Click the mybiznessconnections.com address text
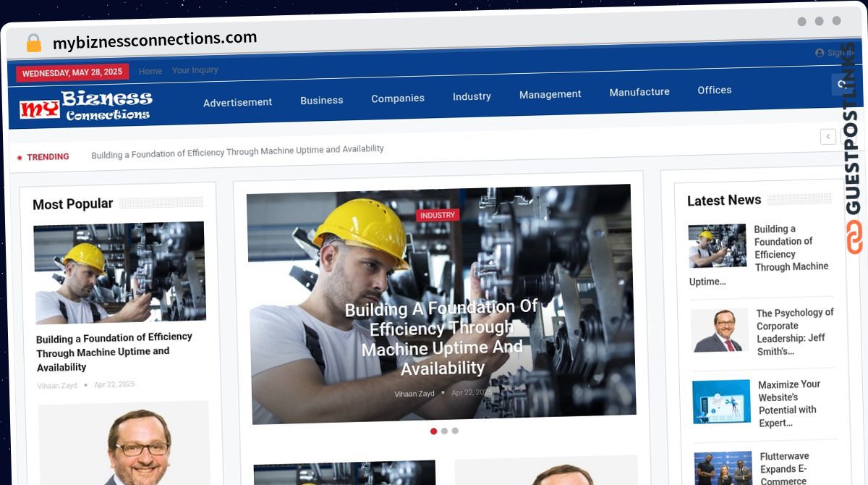The image size is (868, 485). point(155,40)
